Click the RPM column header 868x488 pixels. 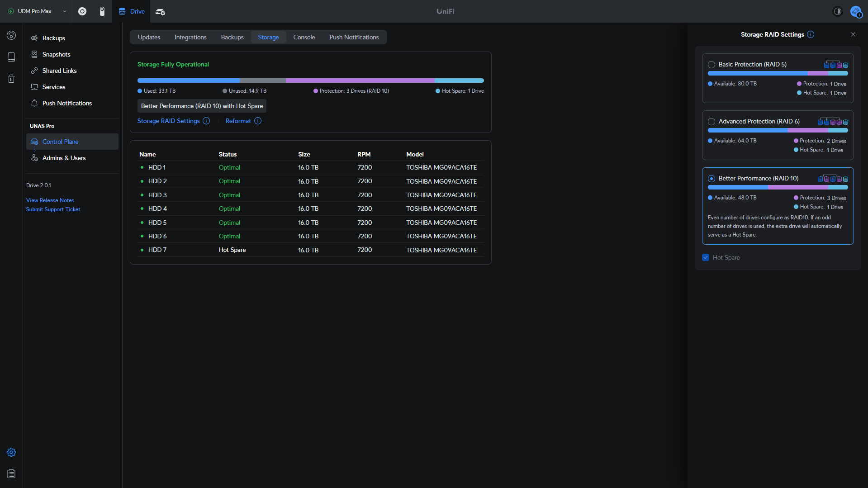[x=364, y=154]
